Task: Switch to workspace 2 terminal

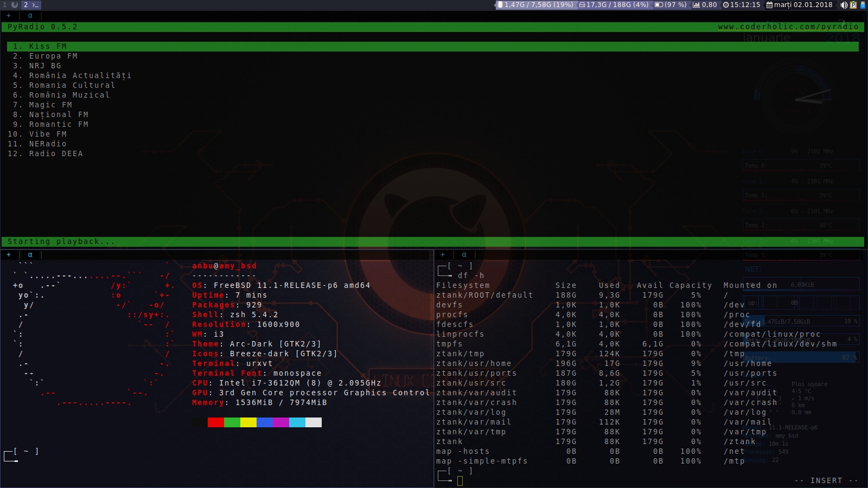Action: (x=31, y=5)
